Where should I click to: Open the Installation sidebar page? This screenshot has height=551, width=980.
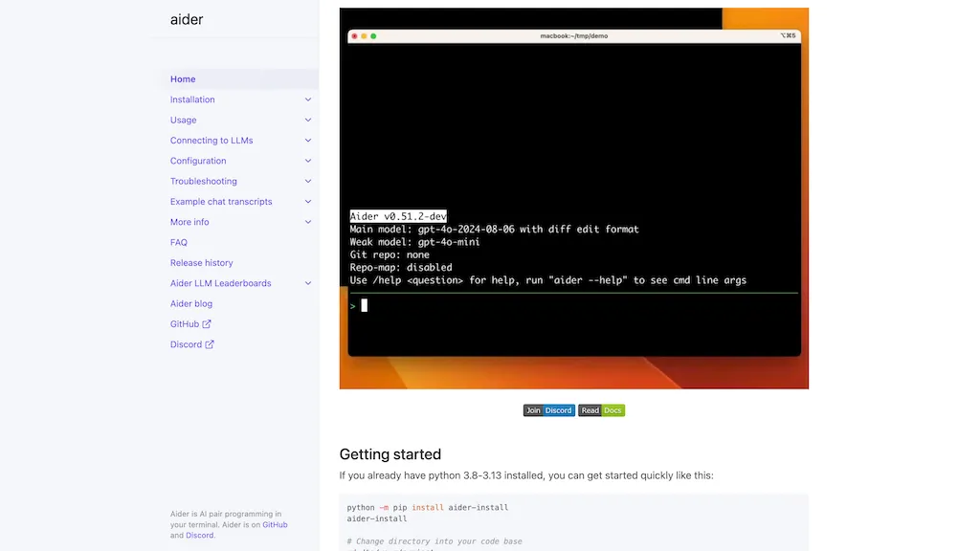(x=191, y=99)
